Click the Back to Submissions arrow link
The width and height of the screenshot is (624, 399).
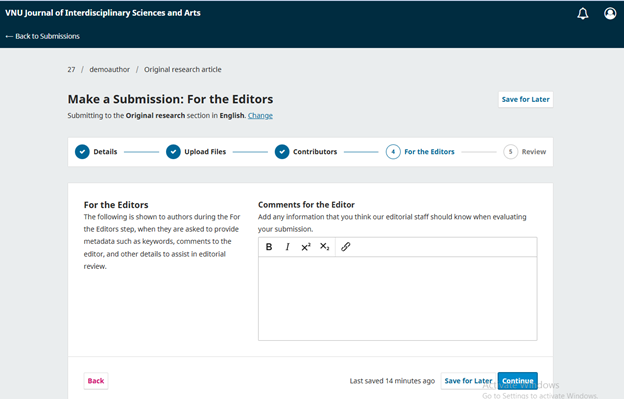click(x=42, y=36)
